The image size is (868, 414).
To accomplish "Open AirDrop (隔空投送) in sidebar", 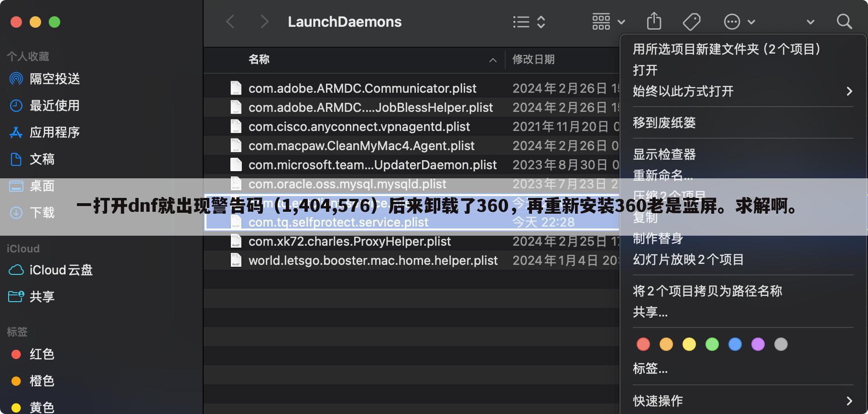I will (x=45, y=79).
